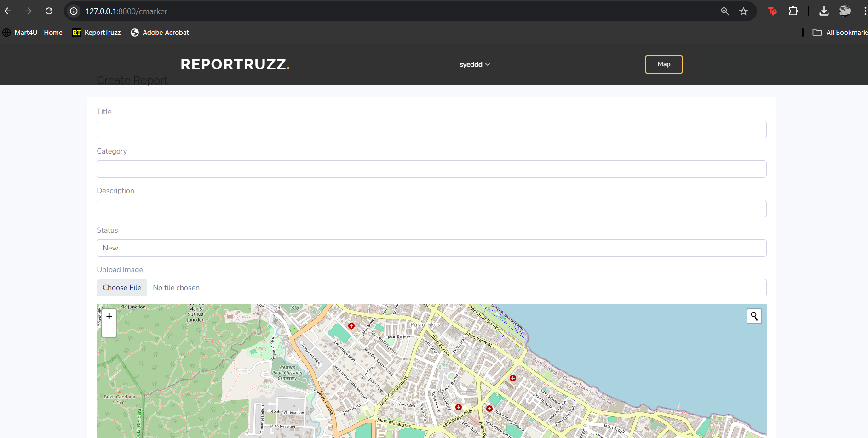Screen dimensions: 868x438
Task: Open the browser extensions puzzle icon
Action: click(x=793, y=11)
